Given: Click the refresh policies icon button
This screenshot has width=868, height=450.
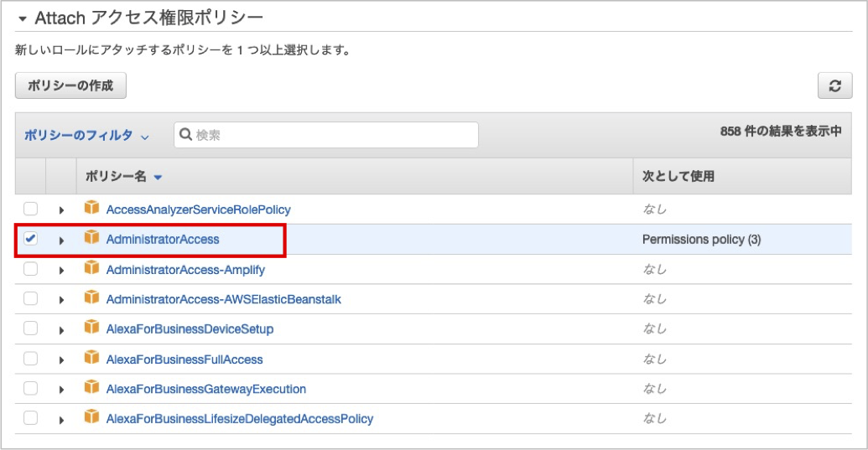Looking at the screenshot, I should tap(834, 85).
